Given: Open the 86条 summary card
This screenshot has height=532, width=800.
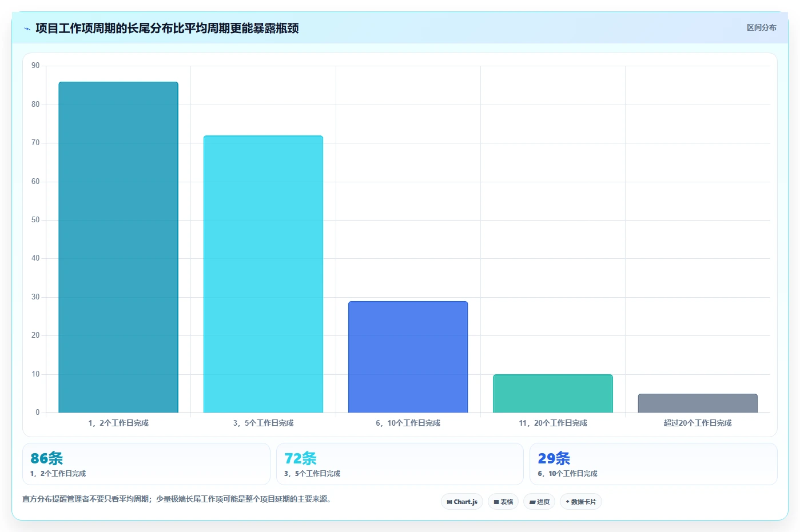Looking at the screenshot, I should tap(146, 464).
